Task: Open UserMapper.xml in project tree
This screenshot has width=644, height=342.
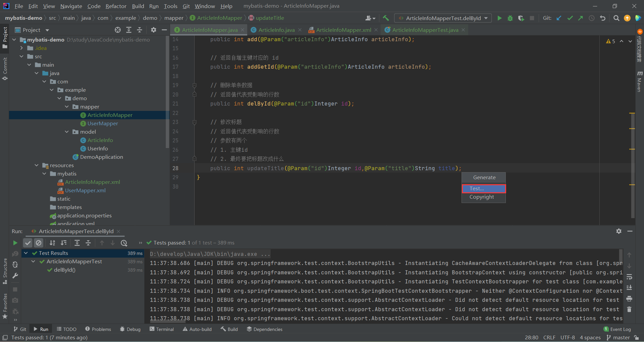Action: [85, 190]
